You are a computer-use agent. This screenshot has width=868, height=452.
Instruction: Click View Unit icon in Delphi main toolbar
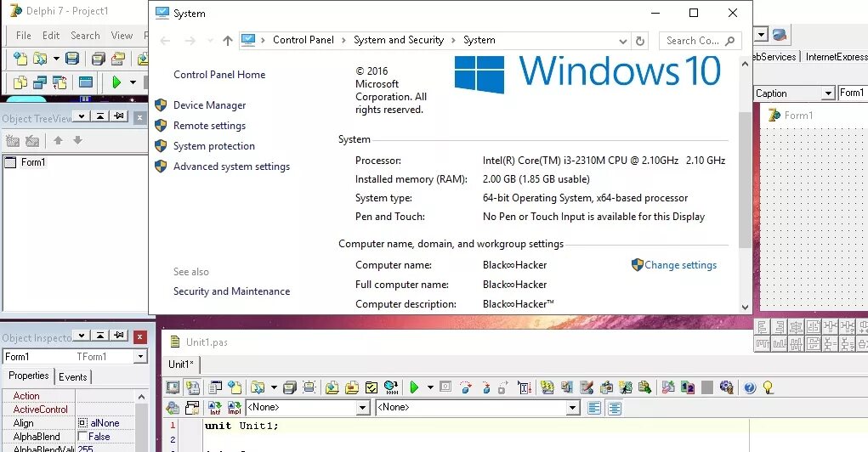click(20, 83)
